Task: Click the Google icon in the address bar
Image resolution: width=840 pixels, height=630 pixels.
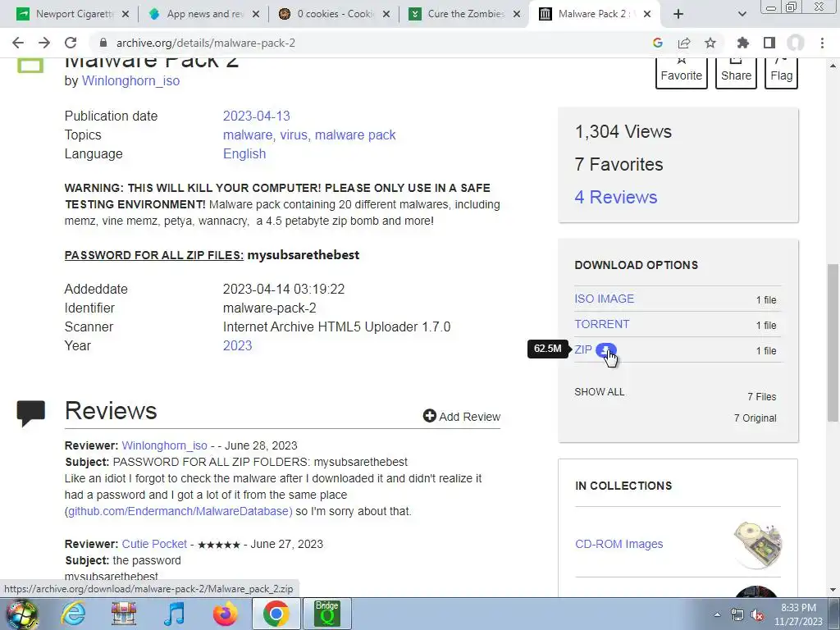Action: (658, 43)
